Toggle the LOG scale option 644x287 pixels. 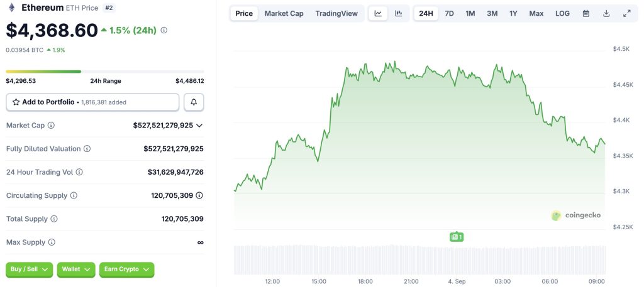(x=562, y=13)
